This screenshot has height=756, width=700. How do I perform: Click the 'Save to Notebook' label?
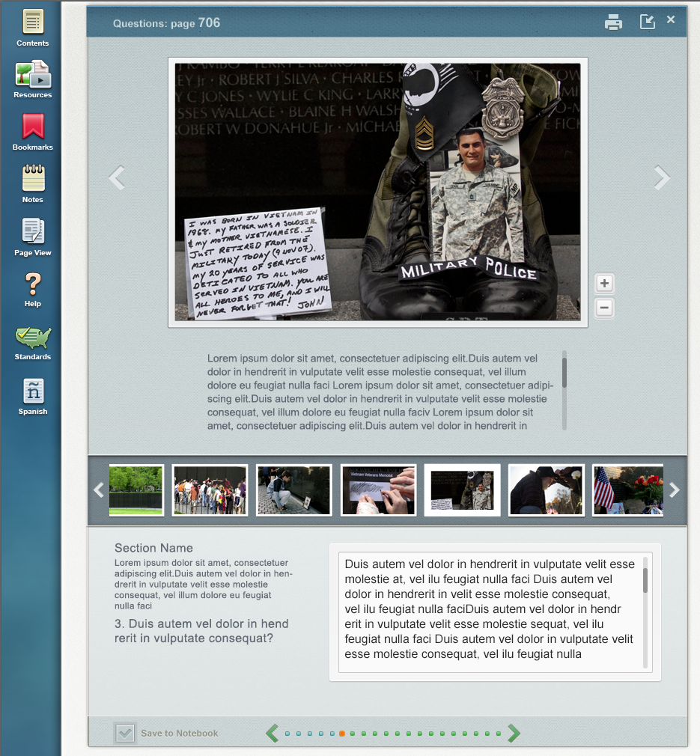click(x=180, y=734)
